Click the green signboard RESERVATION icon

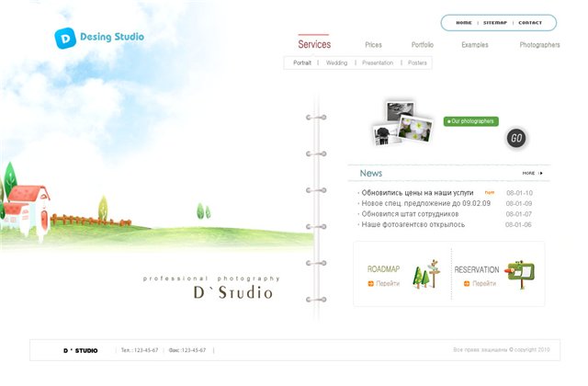pos(520,274)
